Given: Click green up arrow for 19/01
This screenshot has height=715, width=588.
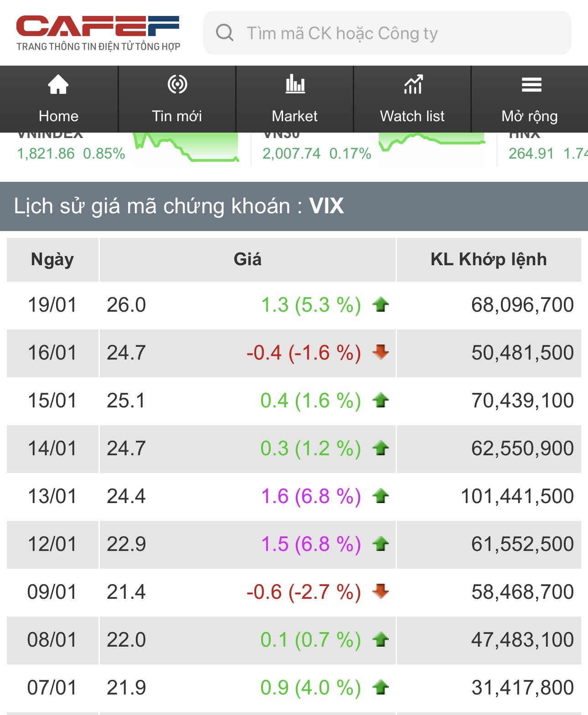Looking at the screenshot, I should pos(380,304).
